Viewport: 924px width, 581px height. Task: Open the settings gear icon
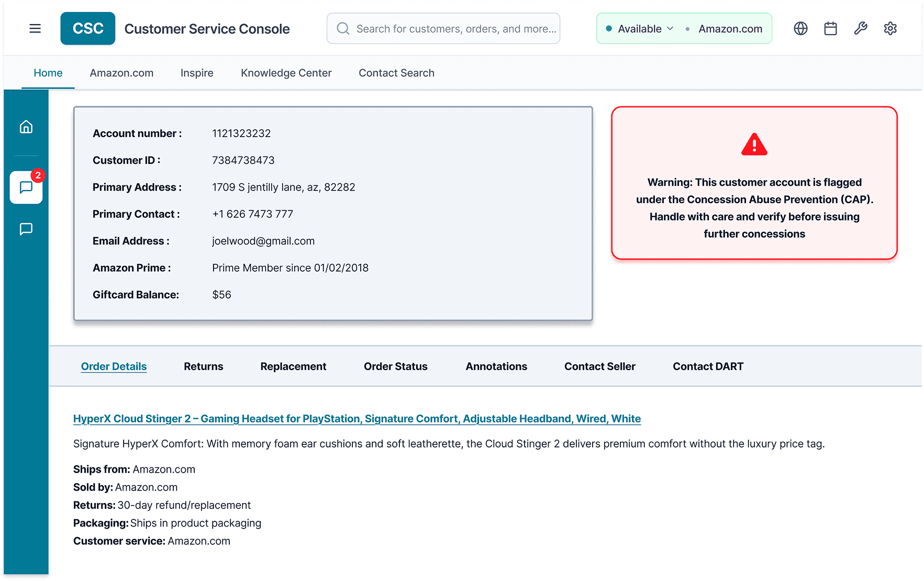coord(890,28)
